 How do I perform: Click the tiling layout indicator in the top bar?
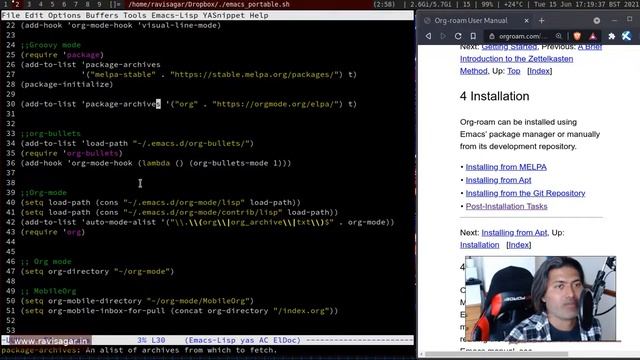(x=116, y=4)
